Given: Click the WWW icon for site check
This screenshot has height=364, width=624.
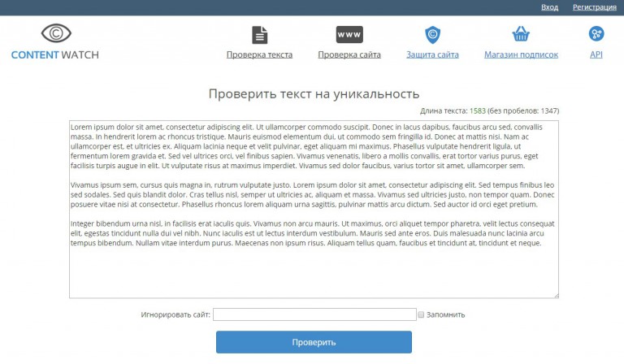Looking at the screenshot, I should (349, 34).
